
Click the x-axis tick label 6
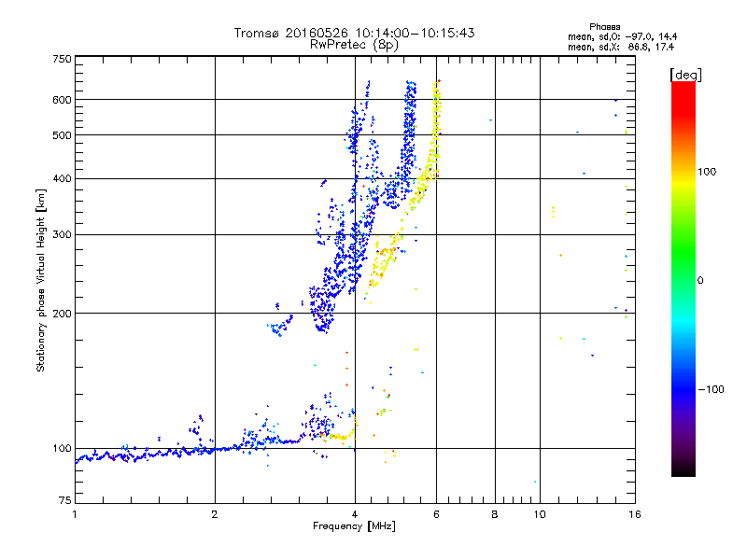(x=436, y=514)
